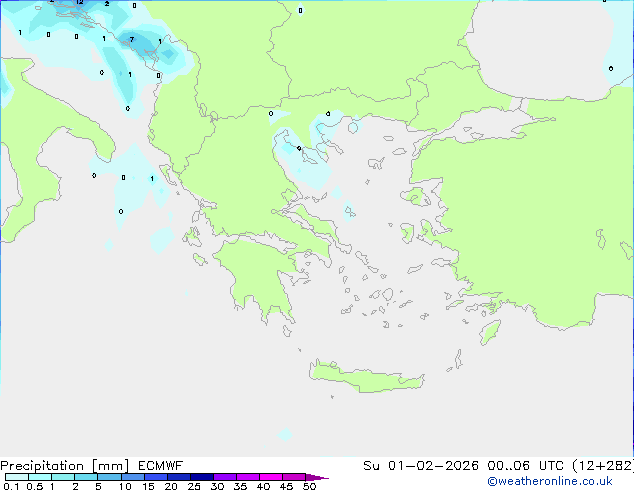
Task: Click the legend label '20'
Action: tap(171, 486)
